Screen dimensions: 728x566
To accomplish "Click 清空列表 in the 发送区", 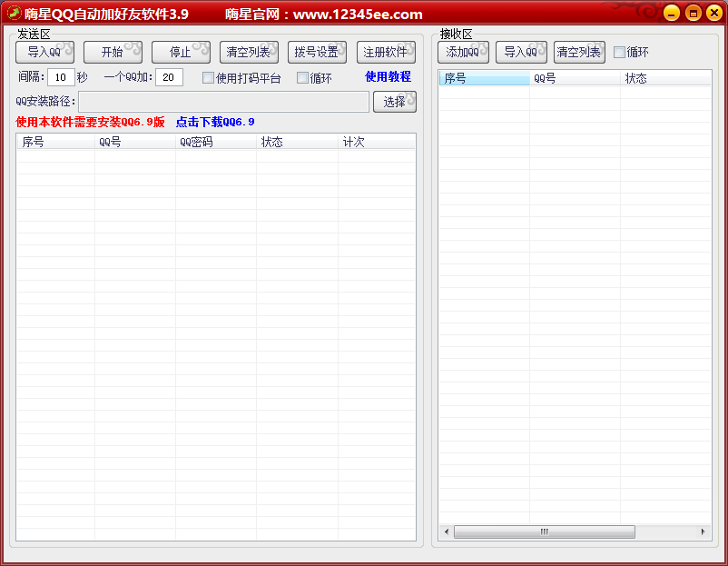I will pyautogui.click(x=249, y=52).
